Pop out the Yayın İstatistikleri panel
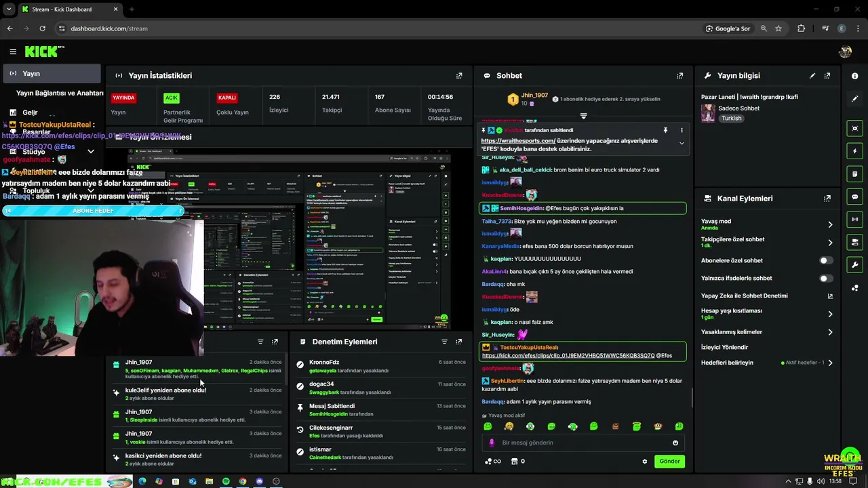The image size is (868, 488). [459, 76]
